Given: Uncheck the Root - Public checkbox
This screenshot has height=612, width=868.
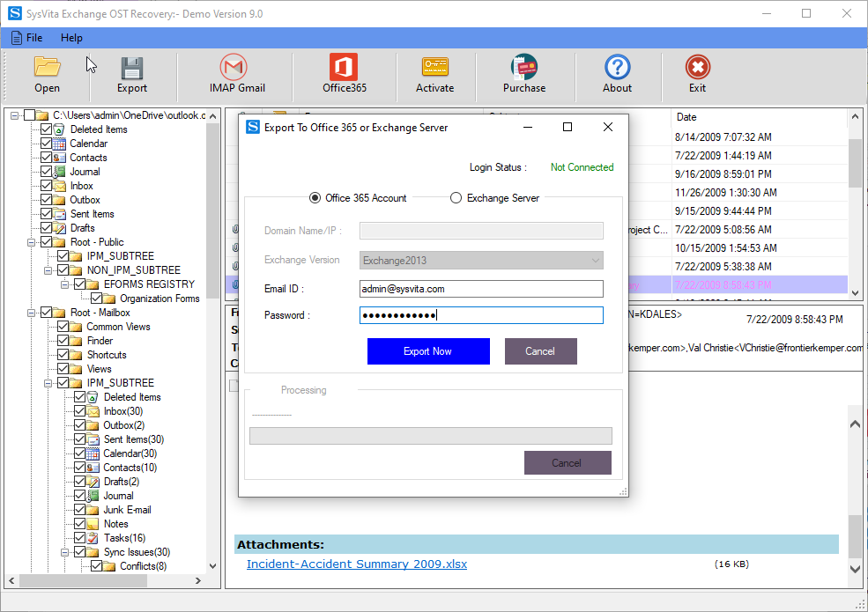Looking at the screenshot, I should click(x=46, y=242).
